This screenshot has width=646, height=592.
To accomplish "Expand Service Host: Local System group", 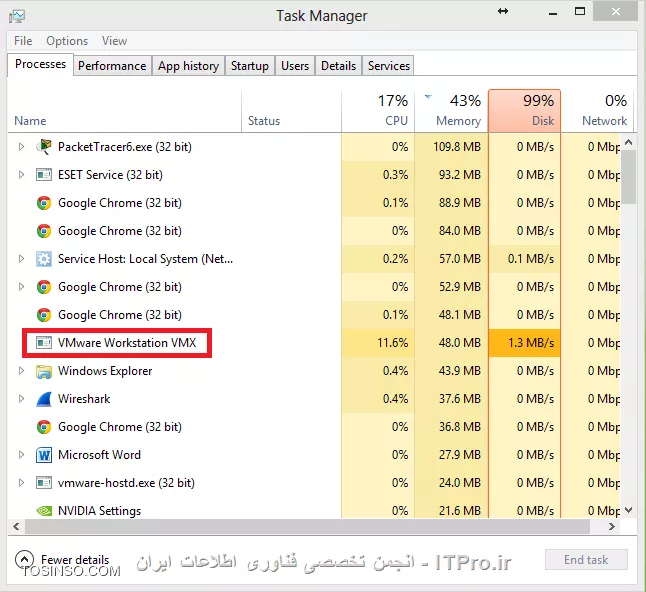I will tap(21, 259).
